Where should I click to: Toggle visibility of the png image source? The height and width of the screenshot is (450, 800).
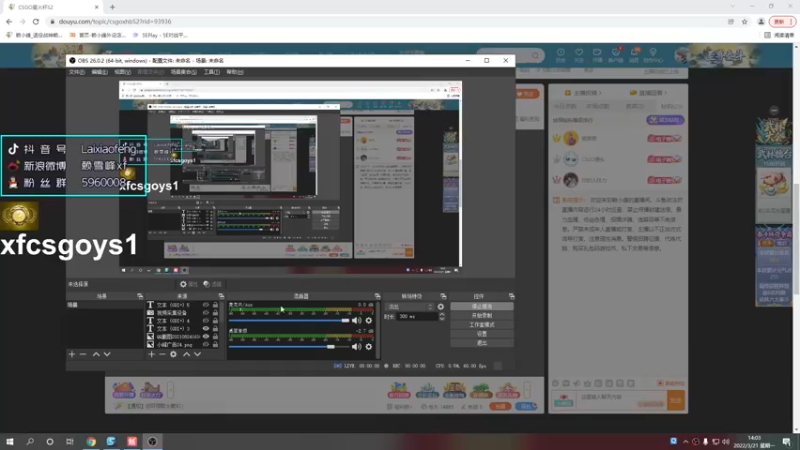tap(206, 344)
